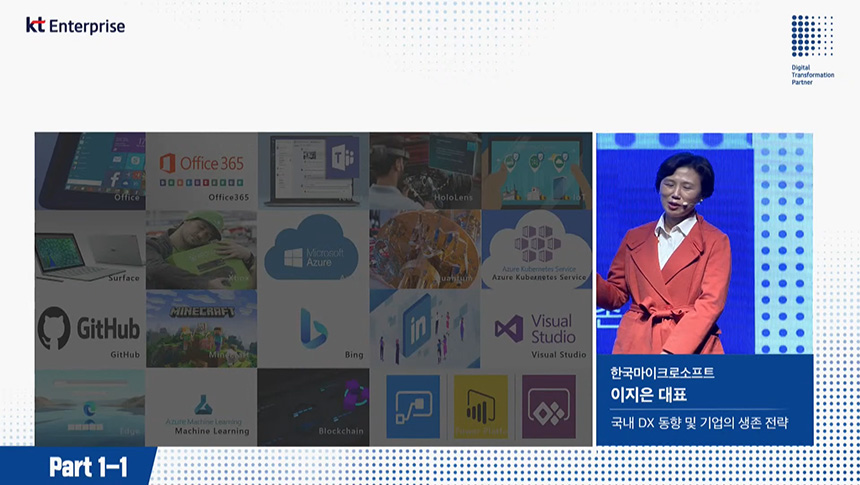Click the Bing 'b' logo
The width and height of the screenshot is (860, 485).
click(x=313, y=329)
